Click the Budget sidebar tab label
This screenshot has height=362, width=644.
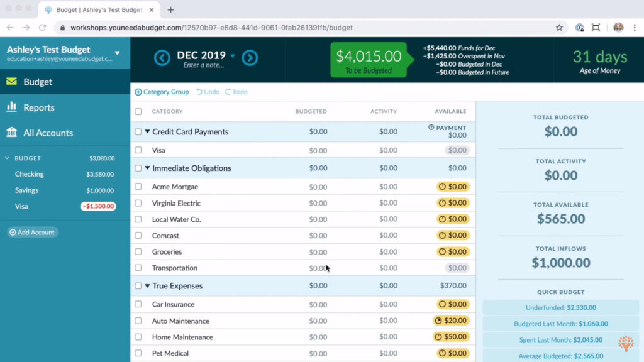click(38, 82)
